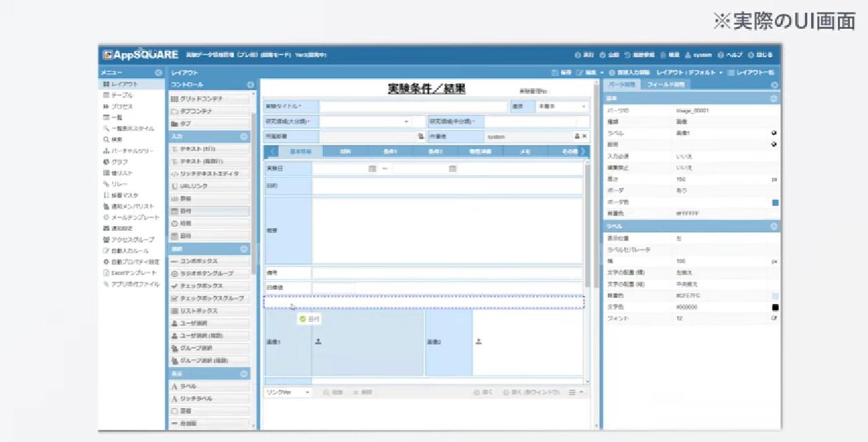The width and height of the screenshot is (868, 442).
Task: Open ヘルプ in the top bar
Action: 731,55
